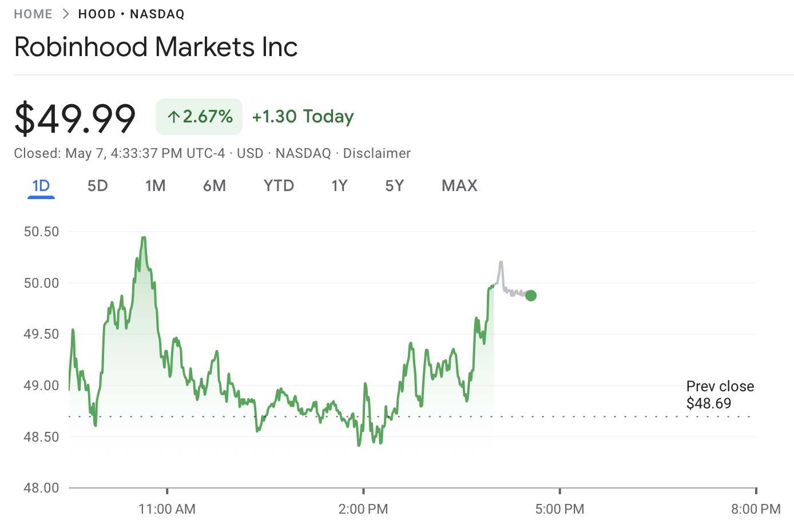The width and height of the screenshot is (794, 532).
Task: Switch chart to 6M range
Action: pos(215,186)
